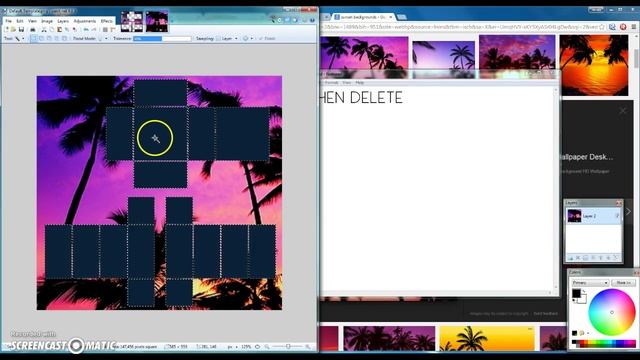Switch to the browser backgrounds tab
Screen dimensions: 640x360
point(362,17)
